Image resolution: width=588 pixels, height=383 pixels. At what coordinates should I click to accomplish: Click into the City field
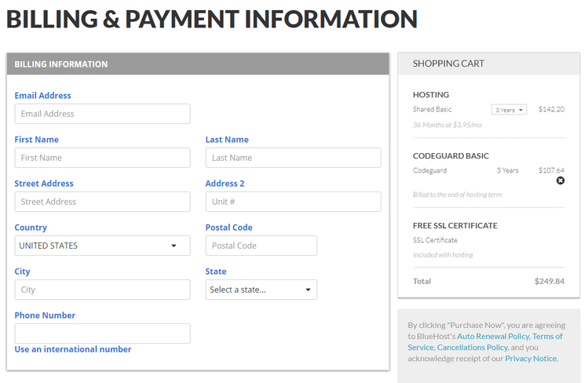pos(102,290)
